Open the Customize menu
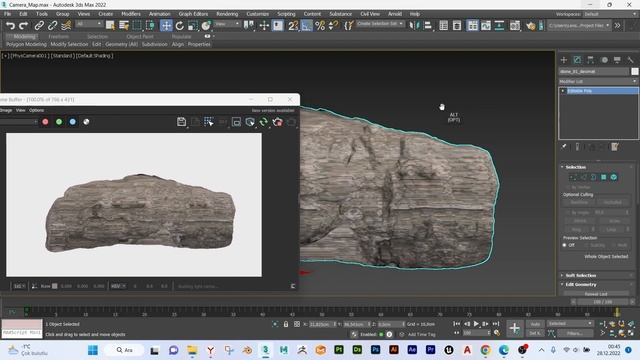This screenshot has width=640, height=360. [x=258, y=14]
